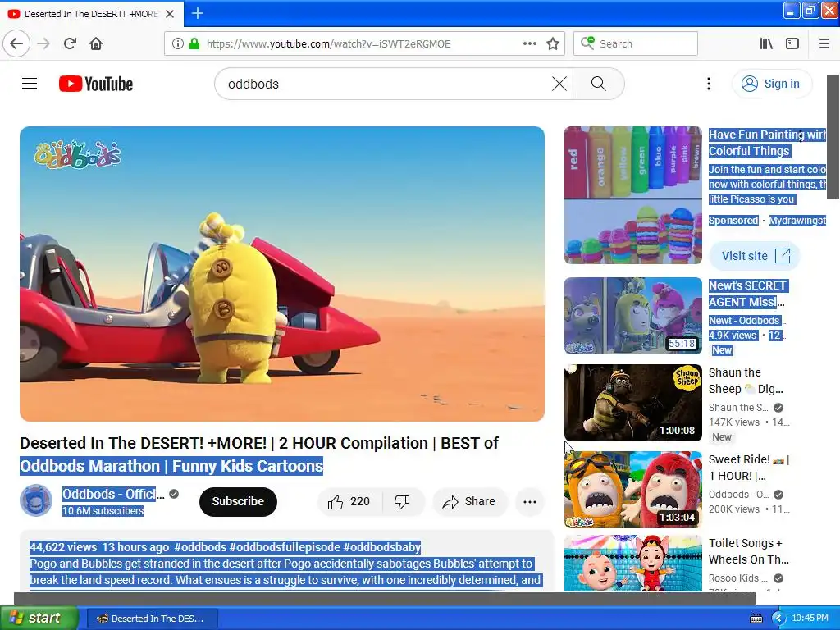Image resolution: width=840 pixels, height=630 pixels.
Task: Click the keyboard icon in system tray
Action: 756,619
